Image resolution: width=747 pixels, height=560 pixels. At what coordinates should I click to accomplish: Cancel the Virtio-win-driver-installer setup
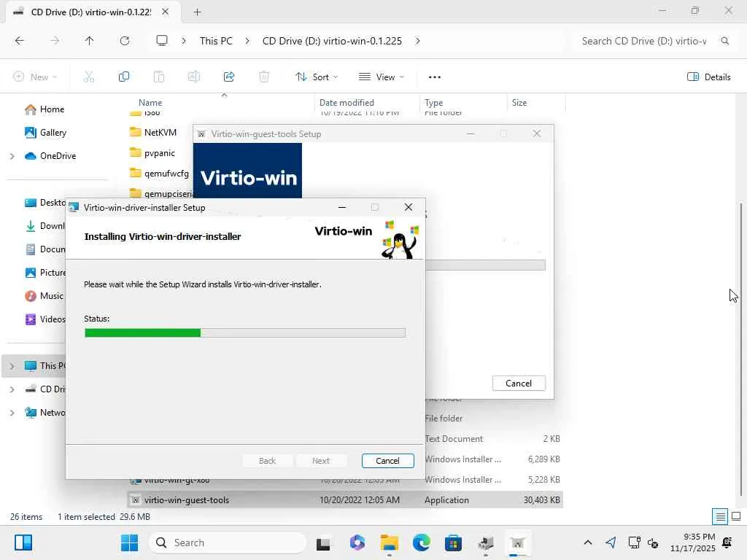tap(387, 461)
